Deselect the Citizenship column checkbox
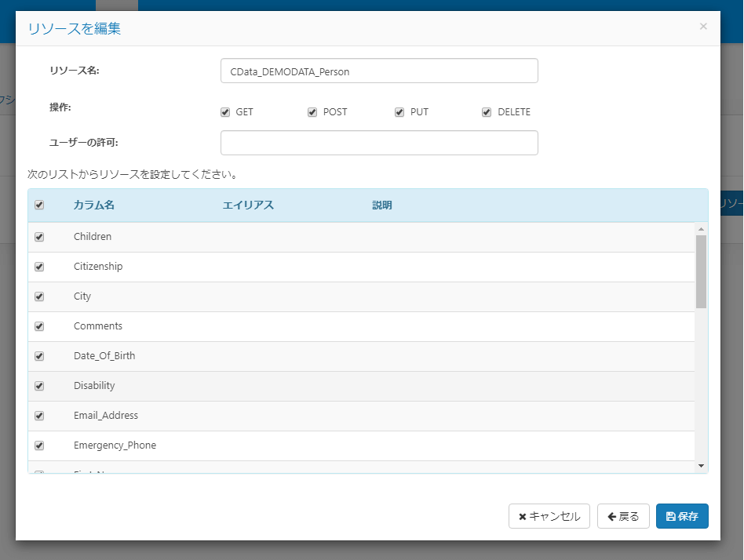 [39, 267]
